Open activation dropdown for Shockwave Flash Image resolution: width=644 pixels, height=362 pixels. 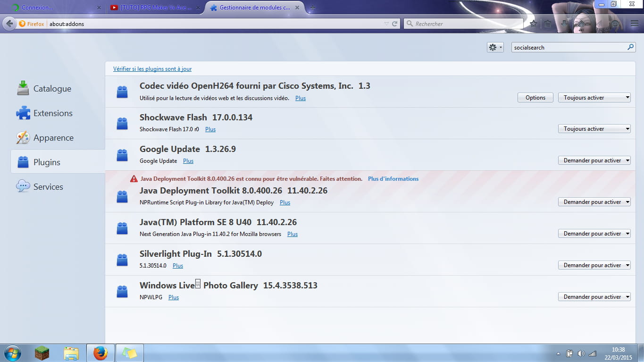pos(594,129)
